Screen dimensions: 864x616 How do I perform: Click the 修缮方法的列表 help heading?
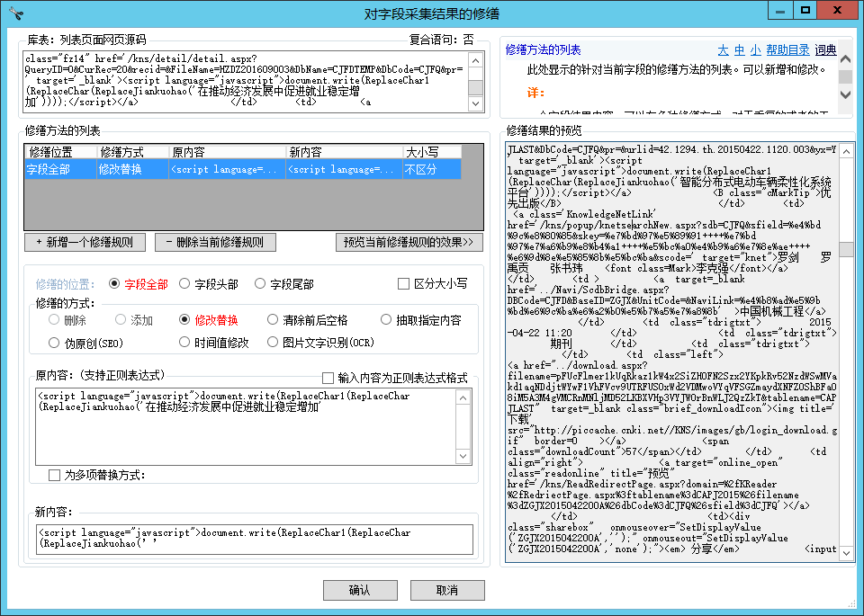tap(544, 50)
